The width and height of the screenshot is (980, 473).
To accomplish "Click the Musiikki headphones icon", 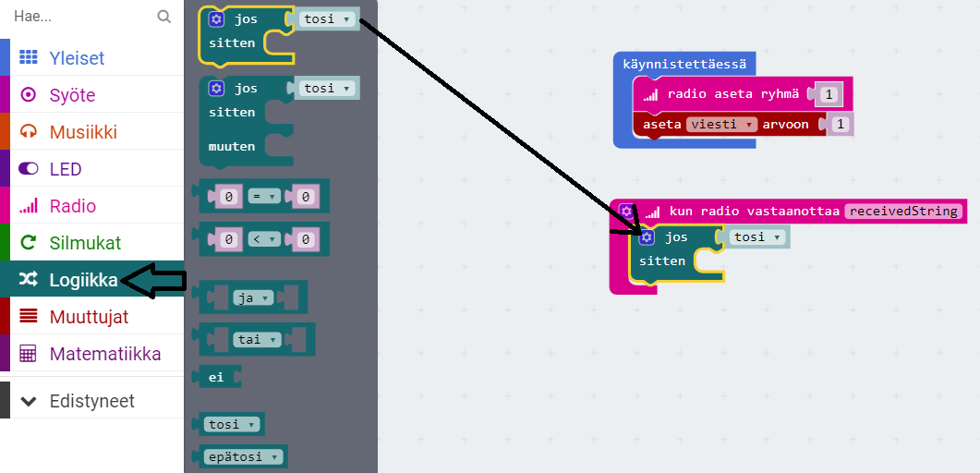I will 28,132.
